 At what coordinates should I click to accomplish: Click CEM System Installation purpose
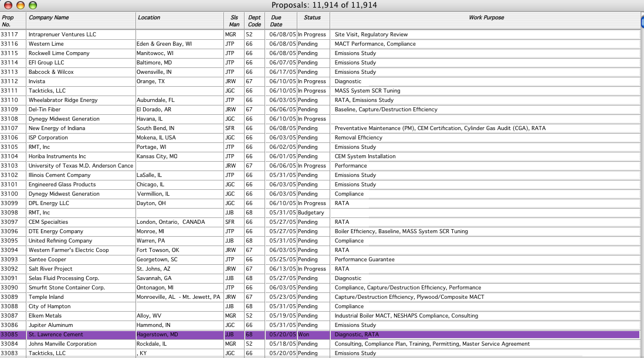365,156
